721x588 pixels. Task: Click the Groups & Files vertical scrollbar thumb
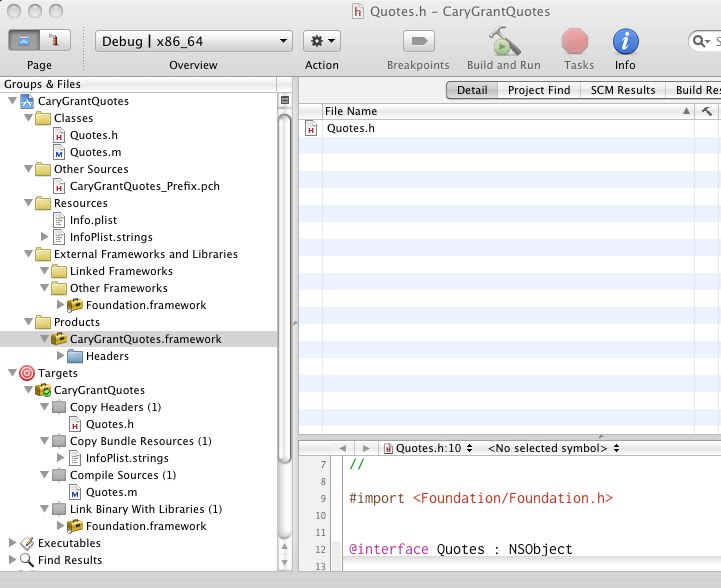click(x=285, y=288)
